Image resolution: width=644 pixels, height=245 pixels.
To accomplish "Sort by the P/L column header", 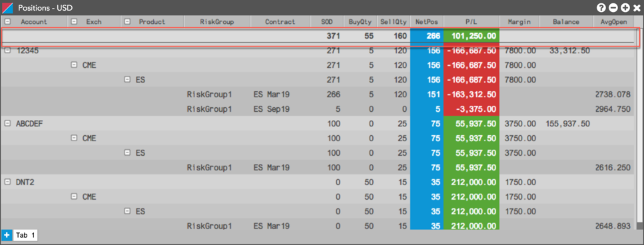I will click(472, 22).
